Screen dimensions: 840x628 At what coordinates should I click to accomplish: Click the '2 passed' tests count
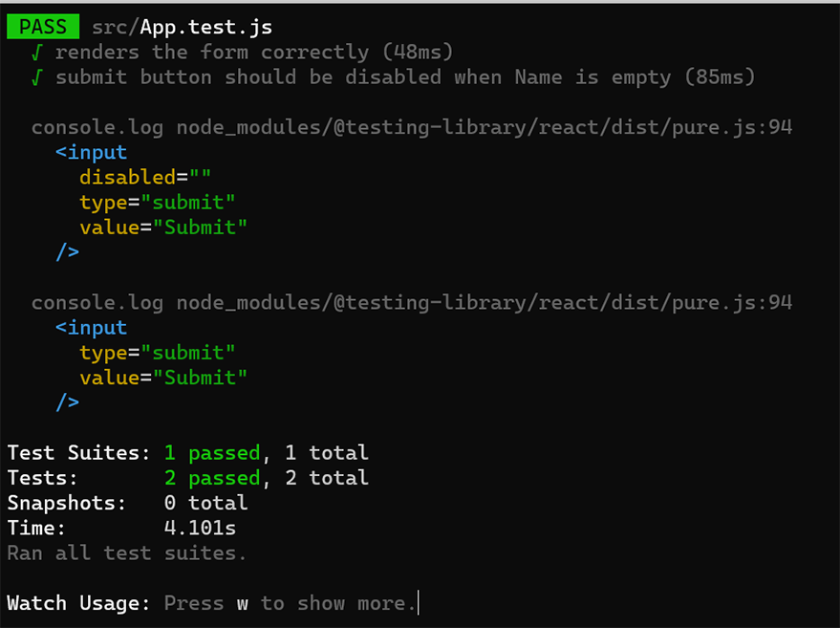212,478
